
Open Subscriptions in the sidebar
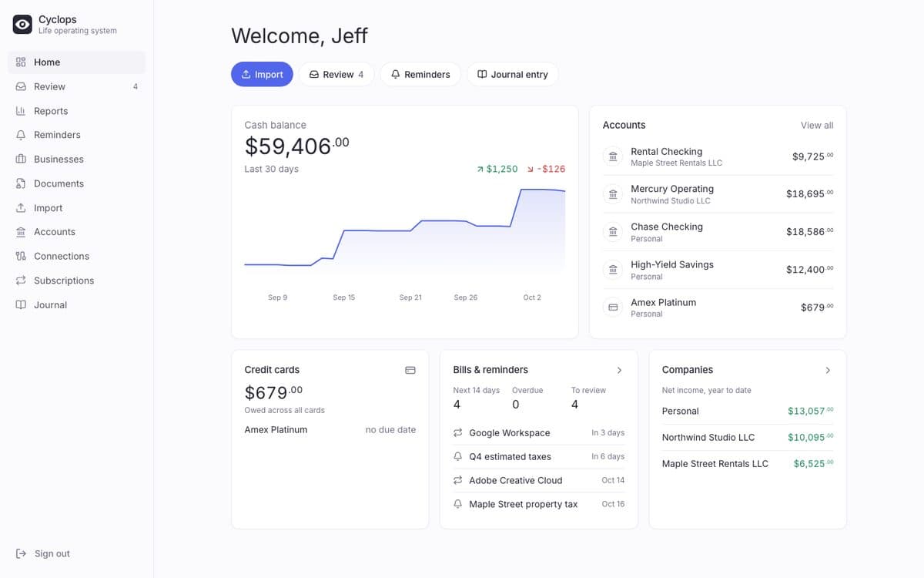click(x=77, y=281)
